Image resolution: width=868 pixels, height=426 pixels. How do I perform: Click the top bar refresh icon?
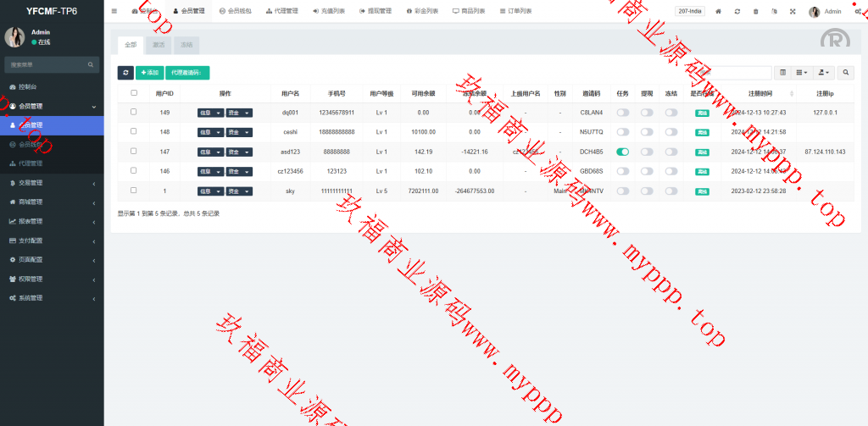coord(737,12)
